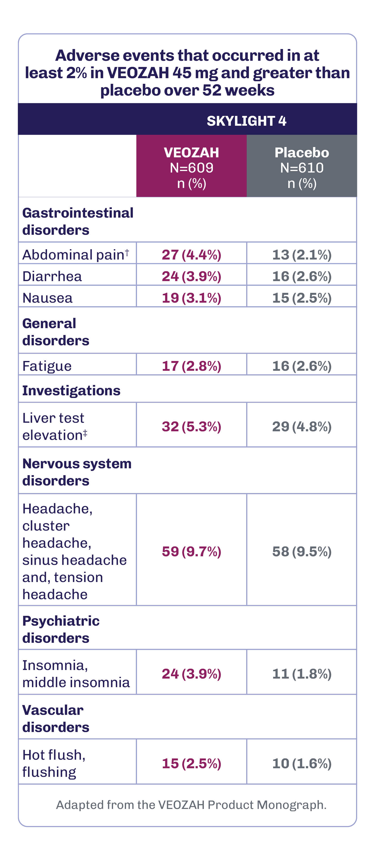
Task: Click the Investigations section heading
Action: [x=71, y=390]
